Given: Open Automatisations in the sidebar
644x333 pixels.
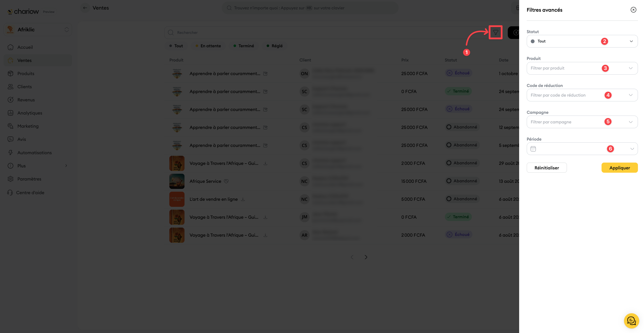Looking at the screenshot, I should pos(34,153).
